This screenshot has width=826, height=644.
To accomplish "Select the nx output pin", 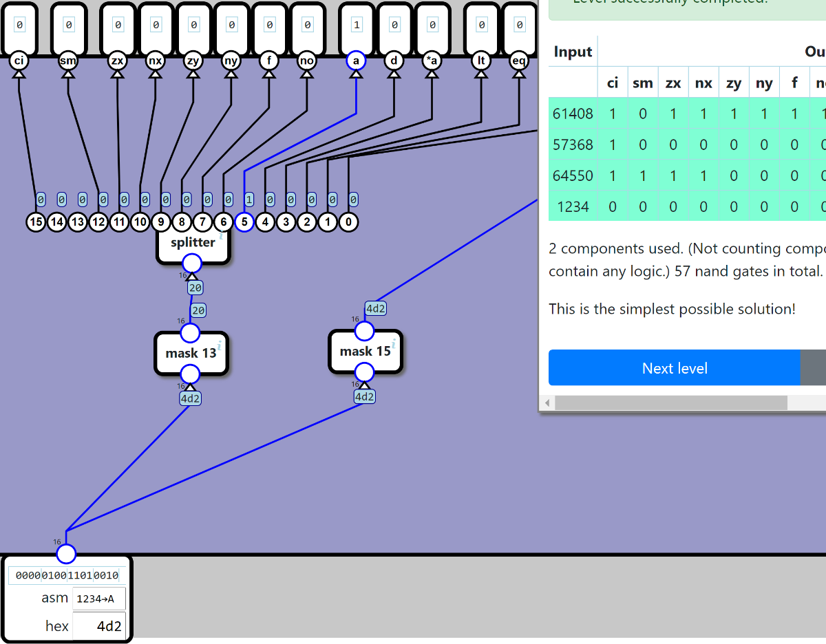I will pos(156,61).
